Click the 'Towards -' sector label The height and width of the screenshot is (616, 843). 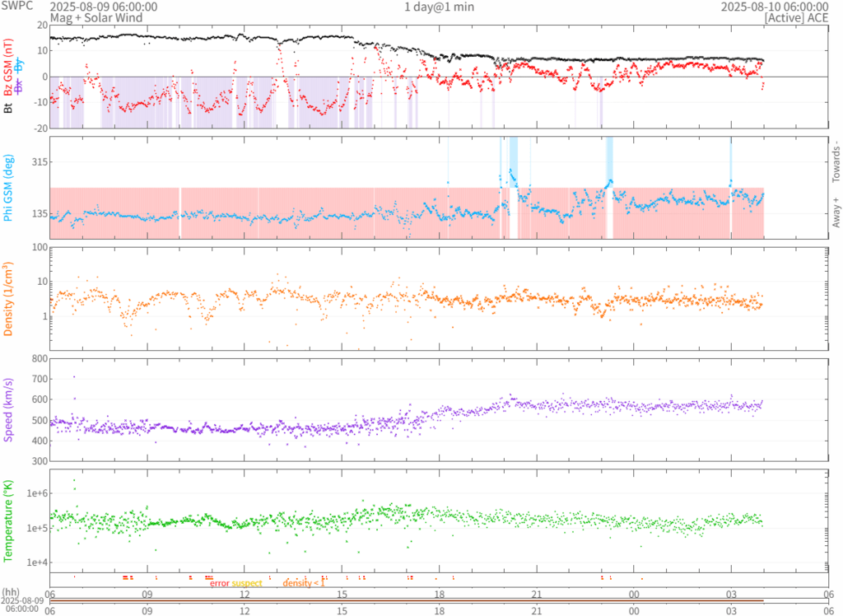tap(835, 161)
